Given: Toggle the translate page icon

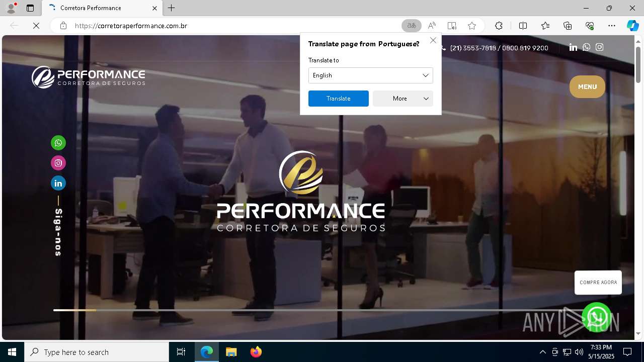Looking at the screenshot, I should (412, 26).
